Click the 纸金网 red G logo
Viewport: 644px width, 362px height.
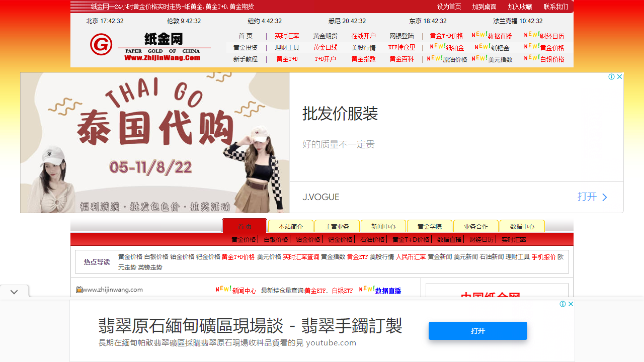click(x=101, y=44)
